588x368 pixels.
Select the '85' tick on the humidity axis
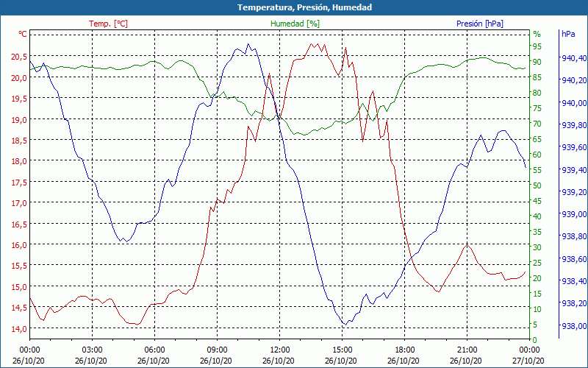537,77
